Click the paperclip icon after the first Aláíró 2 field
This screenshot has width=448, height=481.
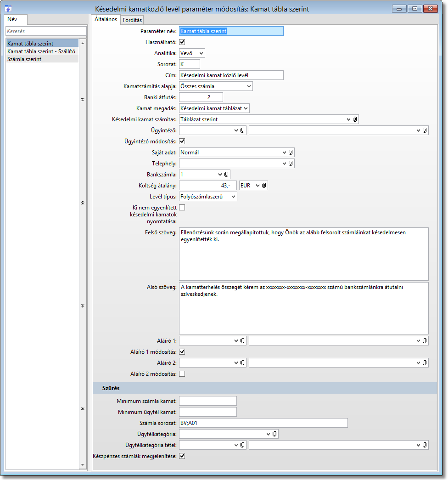242,363
